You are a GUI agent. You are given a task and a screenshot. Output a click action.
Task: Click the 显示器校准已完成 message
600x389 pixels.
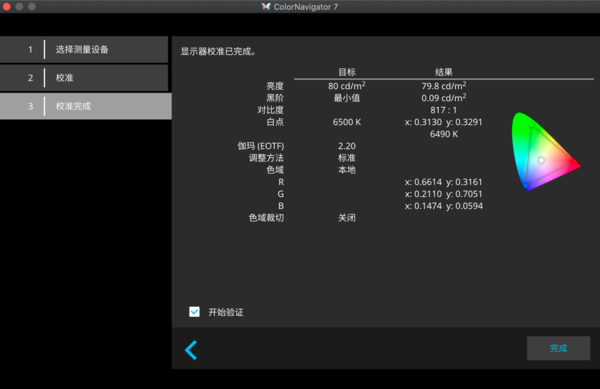[218, 51]
